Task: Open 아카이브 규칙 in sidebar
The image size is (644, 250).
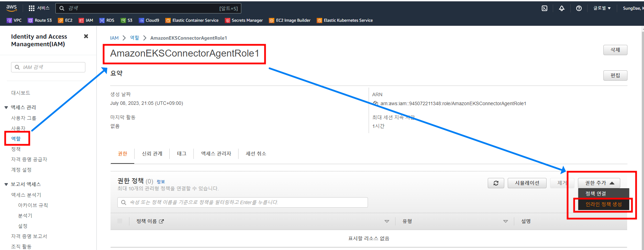Action: (x=33, y=205)
